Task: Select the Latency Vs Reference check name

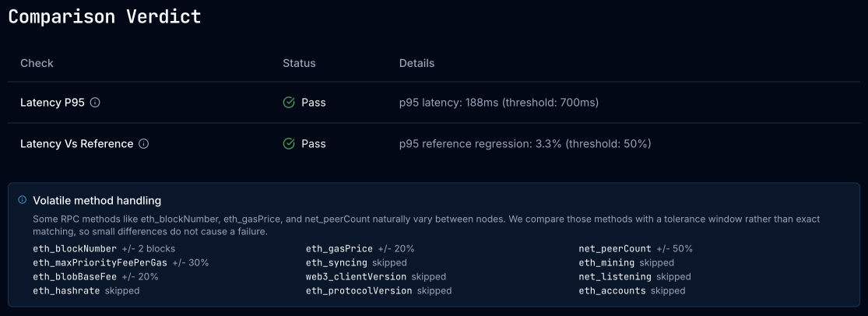Action: [x=76, y=144]
